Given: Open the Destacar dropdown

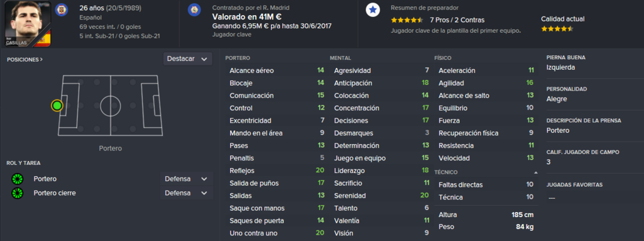Looking at the screenshot, I should point(187,59).
